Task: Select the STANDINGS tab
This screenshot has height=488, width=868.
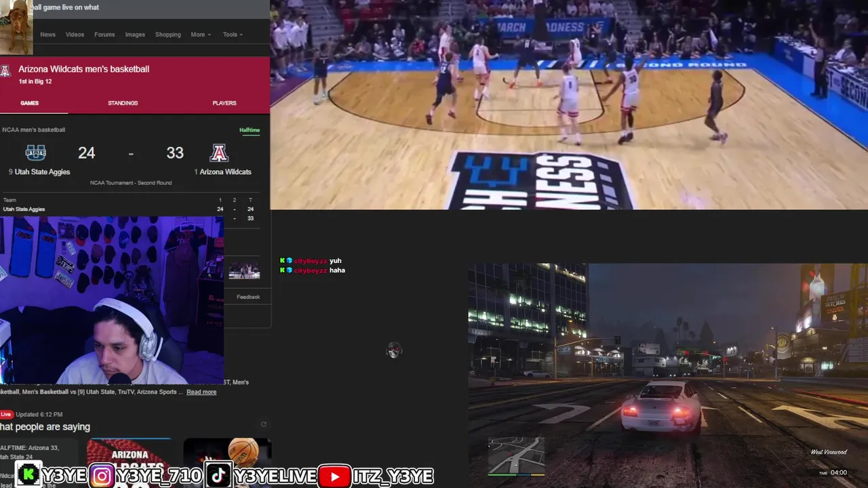Action: click(x=123, y=103)
